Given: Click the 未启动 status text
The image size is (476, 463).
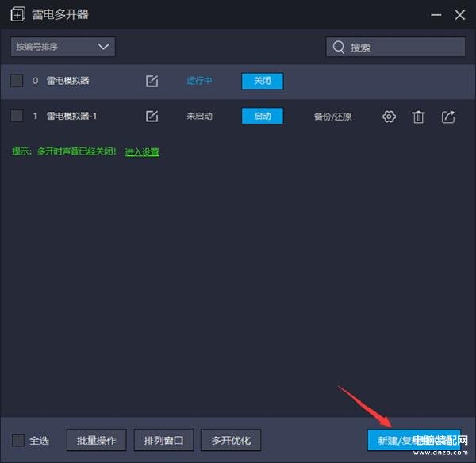Looking at the screenshot, I should [199, 116].
